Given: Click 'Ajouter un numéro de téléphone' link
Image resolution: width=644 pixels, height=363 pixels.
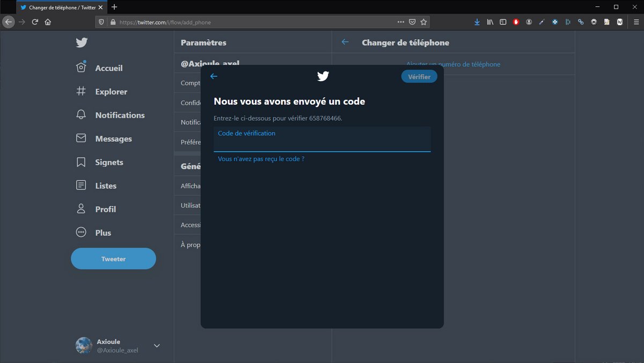Looking at the screenshot, I should point(453,64).
